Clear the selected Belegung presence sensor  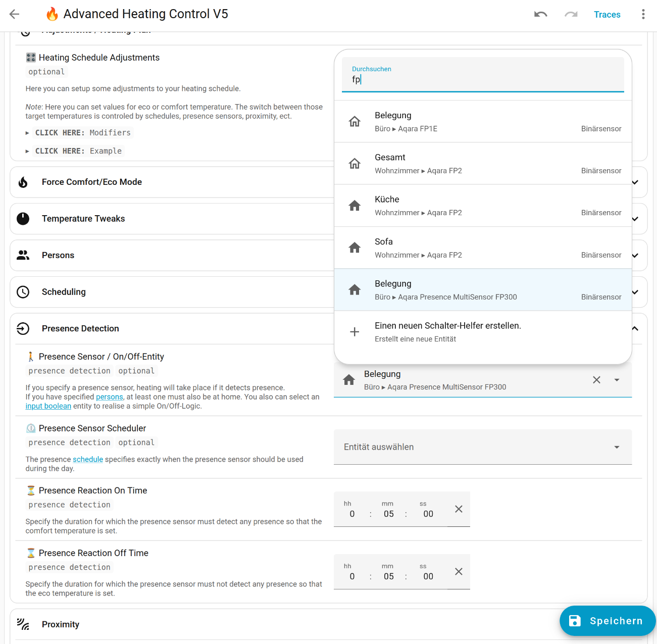(x=596, y=380)
